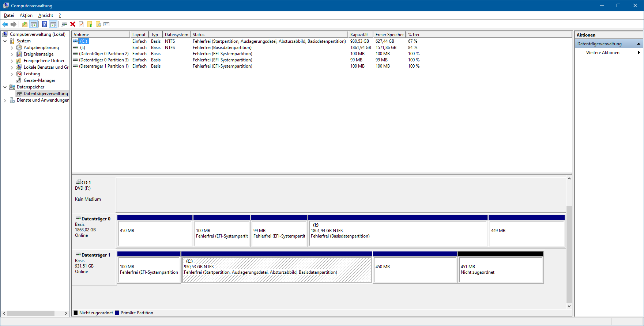Select the hatched (C:) 930,53 GB partition block
Screen dimensions: 644x326
[277, 267]
